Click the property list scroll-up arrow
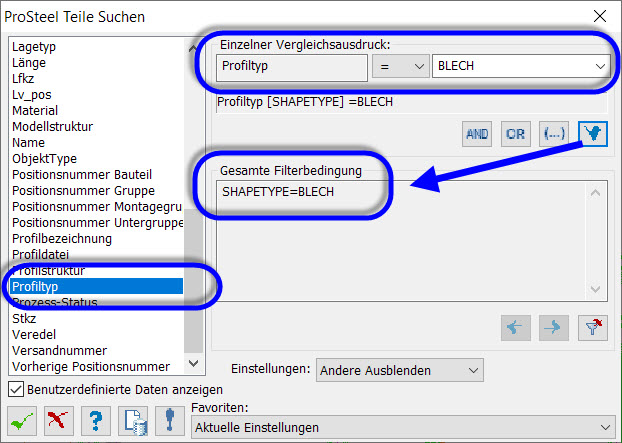This screenshot has height=443, width=622. 194,48
